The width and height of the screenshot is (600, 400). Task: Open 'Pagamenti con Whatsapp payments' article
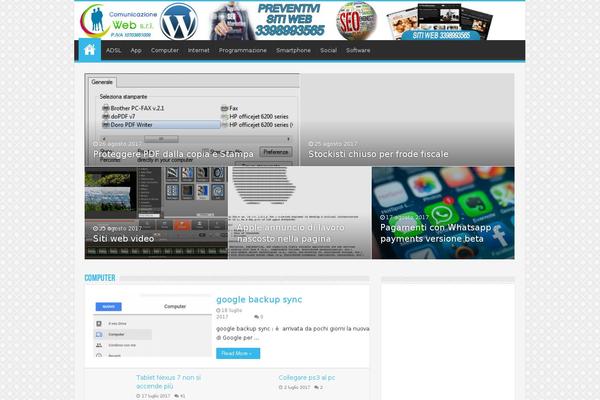point(435,233)
